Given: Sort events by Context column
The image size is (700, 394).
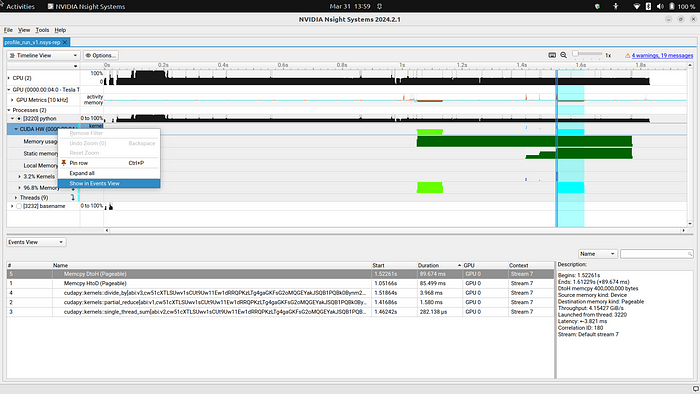Looking at the screenshot, I should pos(531,265).
